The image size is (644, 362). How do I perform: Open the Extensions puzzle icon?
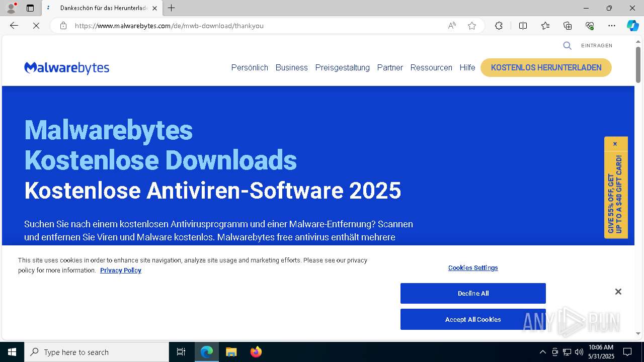[499, 26]
